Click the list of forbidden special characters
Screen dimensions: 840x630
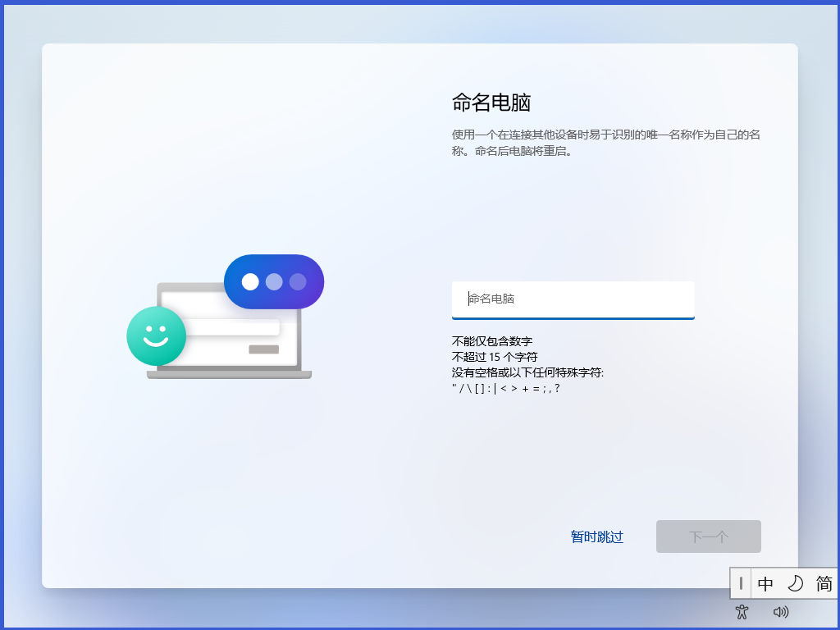[x=506, y=388]
